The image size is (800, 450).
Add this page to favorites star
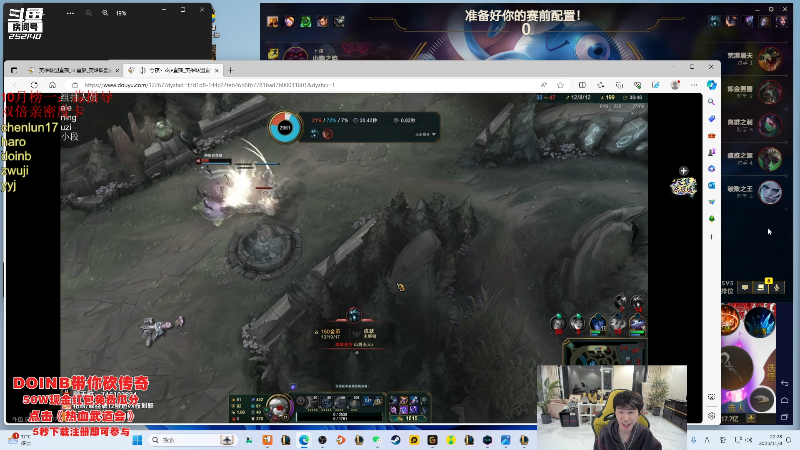pyautogui.click(x=560, y=85)
